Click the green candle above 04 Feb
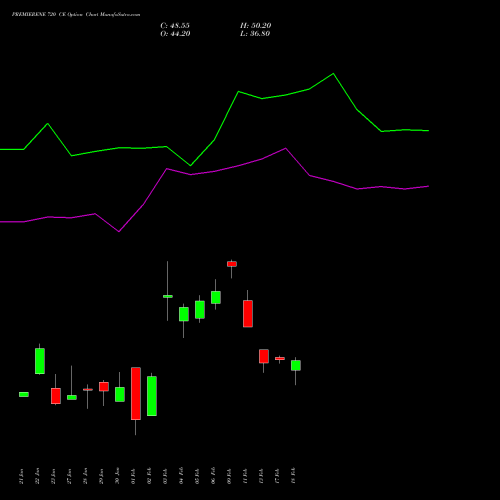Viewport: 500px width, 500px height. [x=184, y=314]
